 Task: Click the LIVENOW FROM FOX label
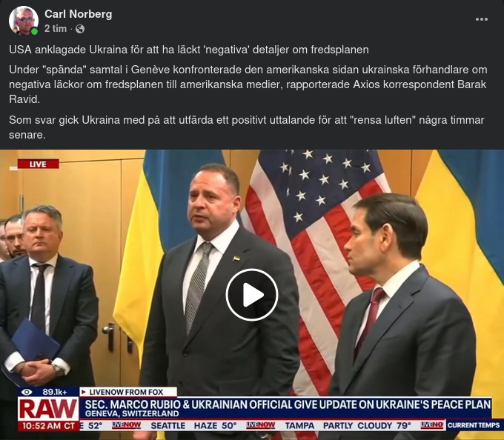pyautogui.click(x=128, y=392)
